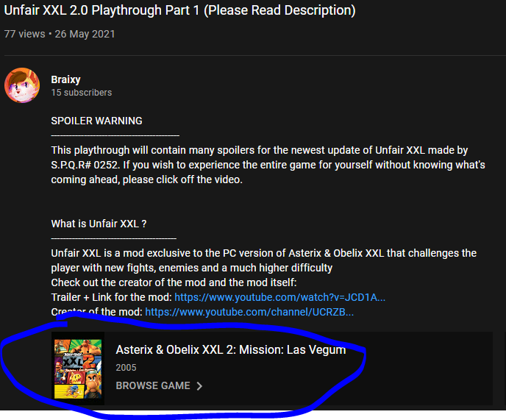Click the BROWSE GAME button
Viewport: 506px width, 420px height.
click(159, 385)
